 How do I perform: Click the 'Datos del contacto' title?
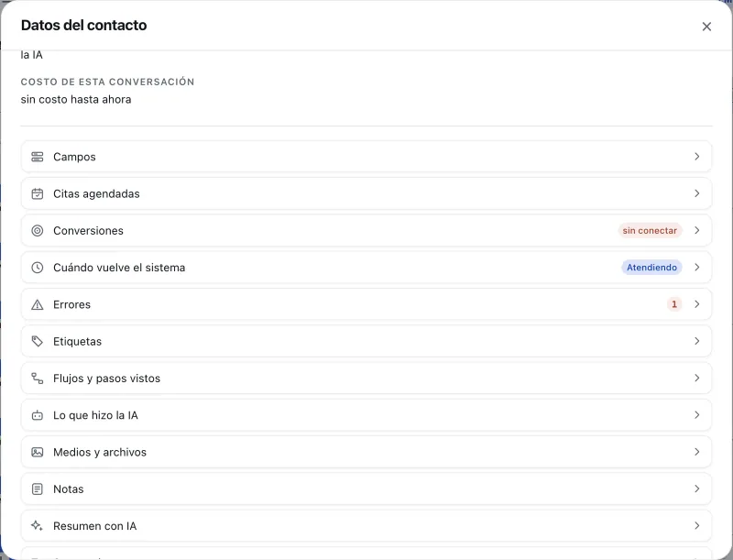point(84,26)
